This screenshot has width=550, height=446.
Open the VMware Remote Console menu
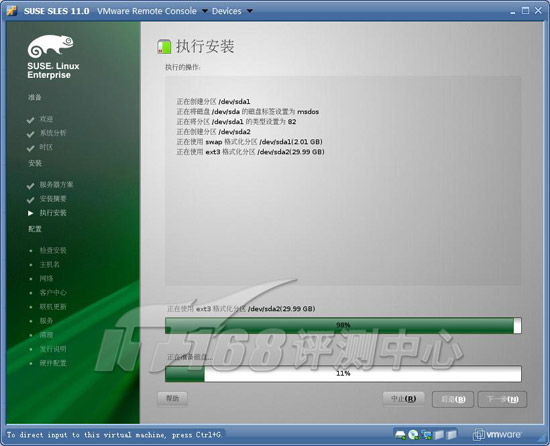(x=152, y=11)
